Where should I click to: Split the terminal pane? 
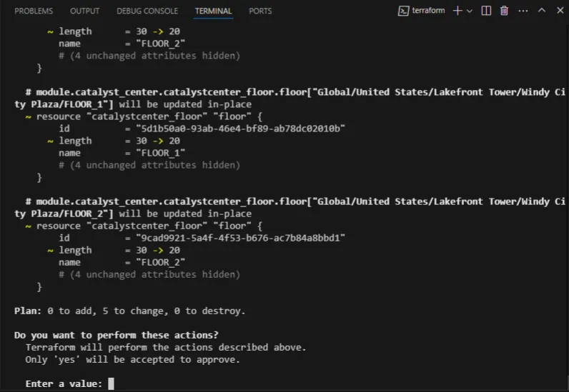tap(486, 11)
